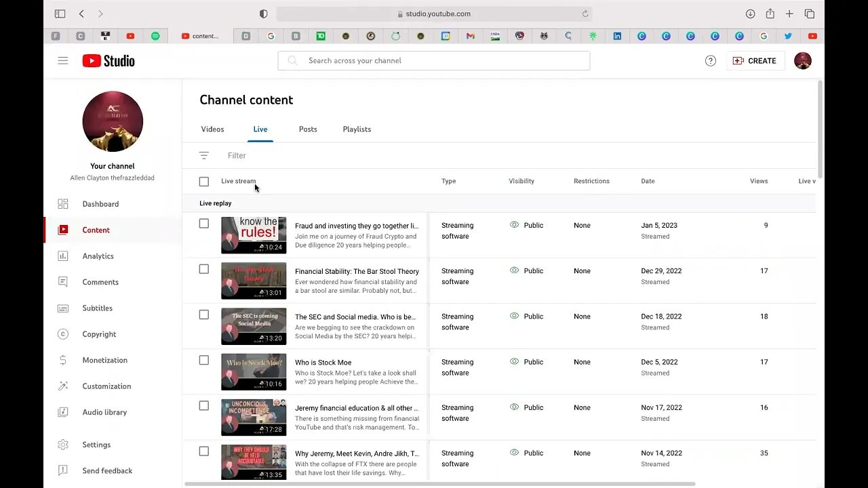Click the 'Search across your channel' field

coord(434,60)
